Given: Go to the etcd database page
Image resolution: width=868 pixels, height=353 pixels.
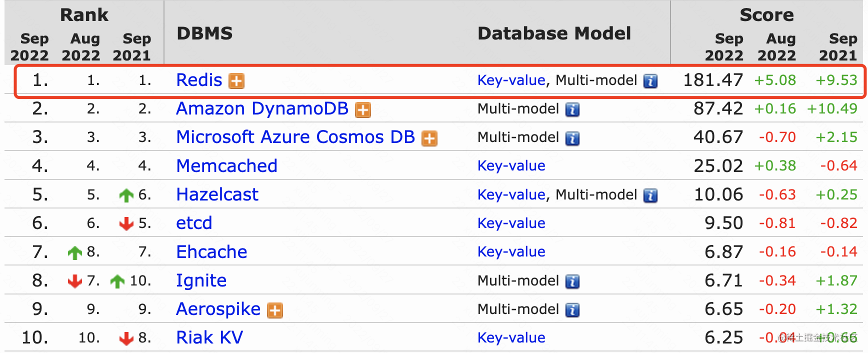Looking at the screenshot, I should (x=194, y=223).
